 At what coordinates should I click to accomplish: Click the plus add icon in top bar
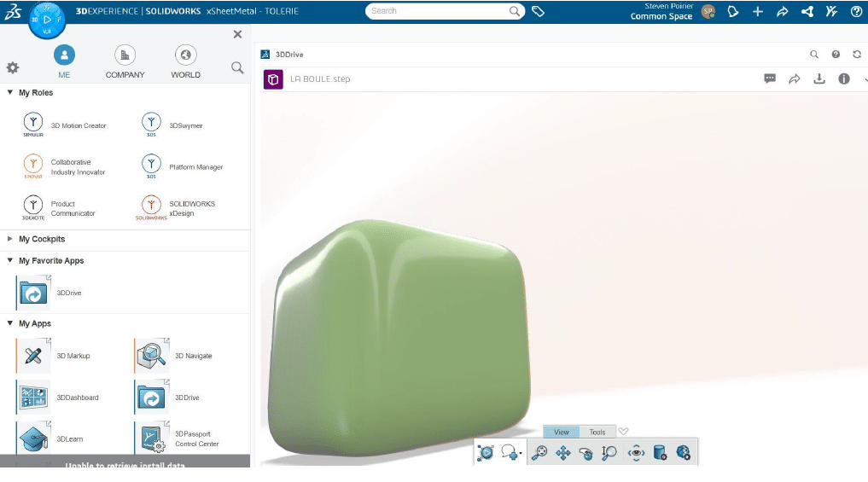[758, 12]
